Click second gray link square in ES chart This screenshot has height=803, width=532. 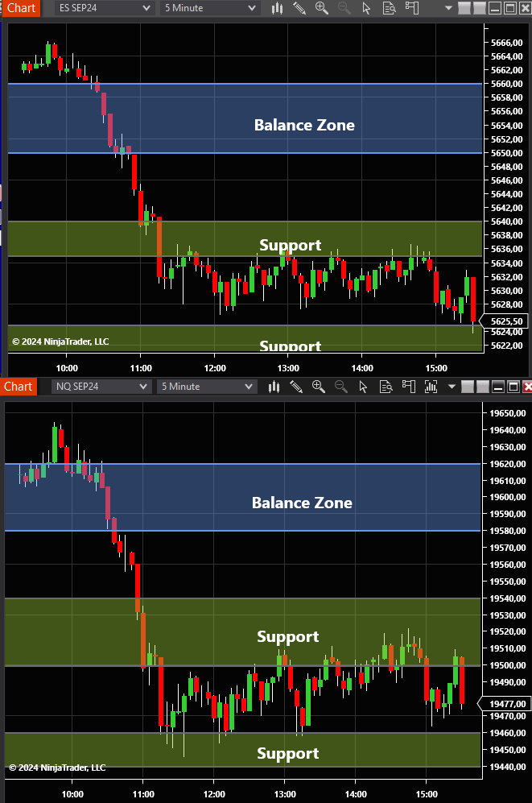(480, 8)
